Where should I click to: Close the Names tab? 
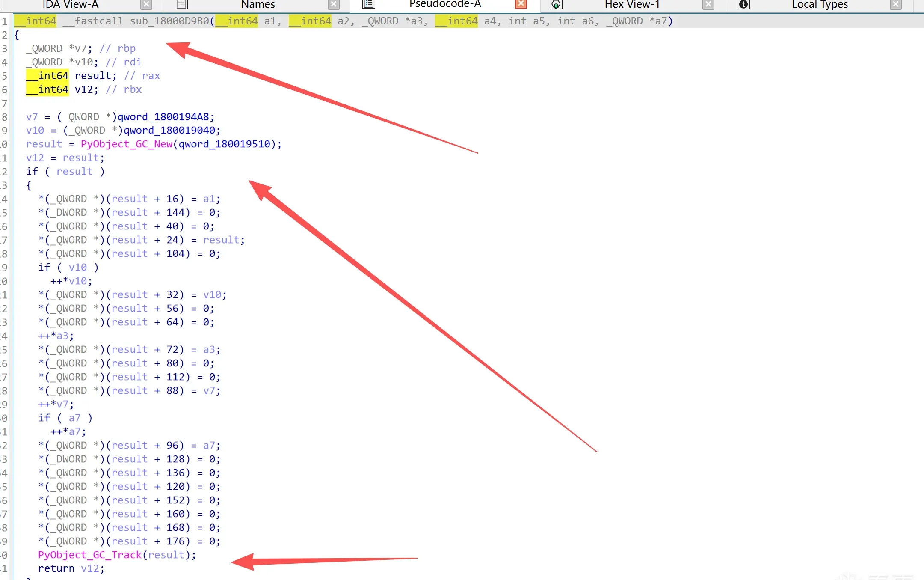[334, 5]
